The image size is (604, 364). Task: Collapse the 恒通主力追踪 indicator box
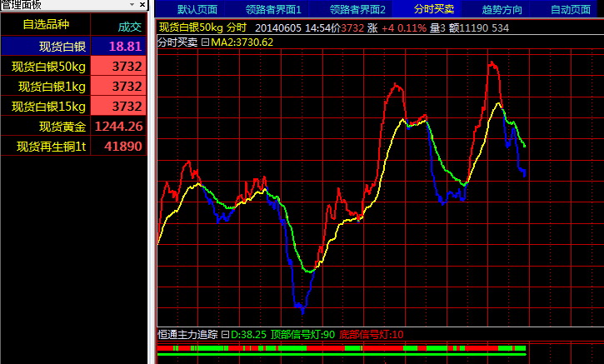click(x=225, y=334)
